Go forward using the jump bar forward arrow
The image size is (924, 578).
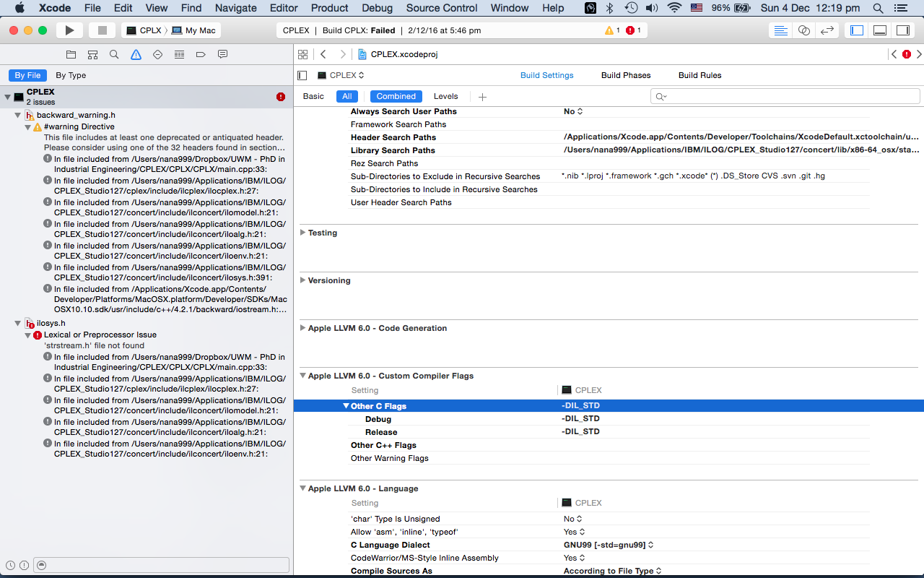tap(343, 54)
